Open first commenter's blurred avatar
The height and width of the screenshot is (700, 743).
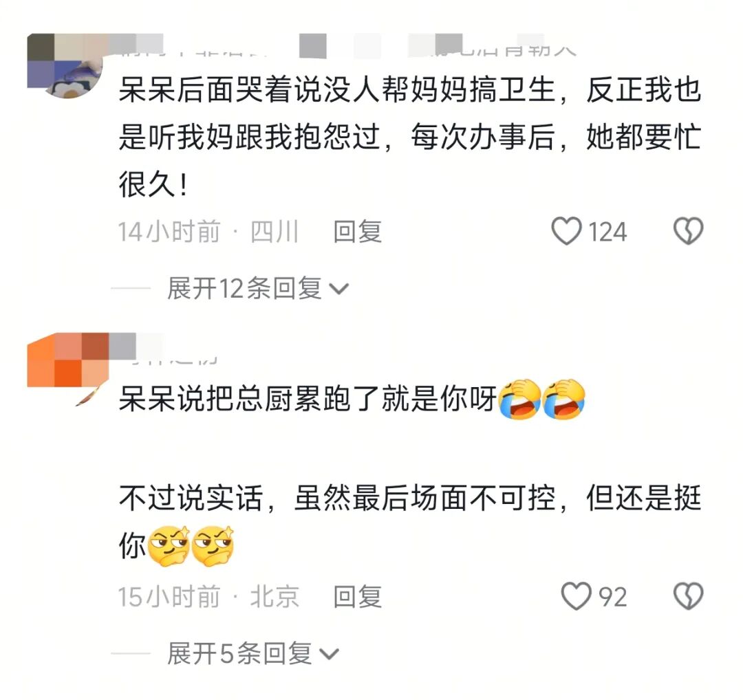[x=65, y=66]
